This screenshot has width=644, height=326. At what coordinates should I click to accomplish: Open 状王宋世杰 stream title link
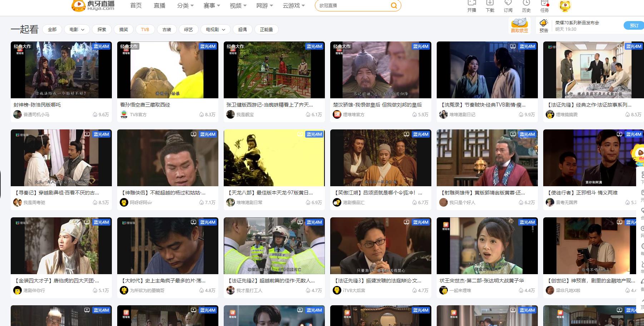pos(482,281)
